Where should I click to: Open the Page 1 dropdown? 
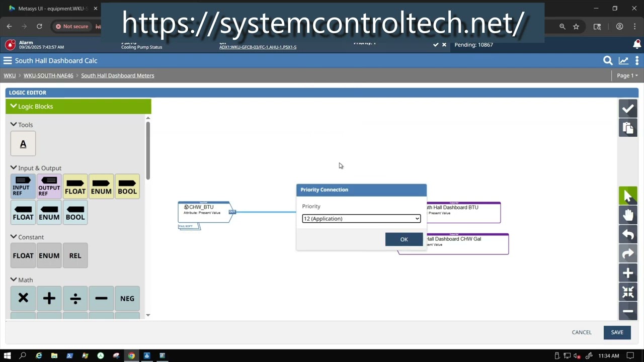627,75
